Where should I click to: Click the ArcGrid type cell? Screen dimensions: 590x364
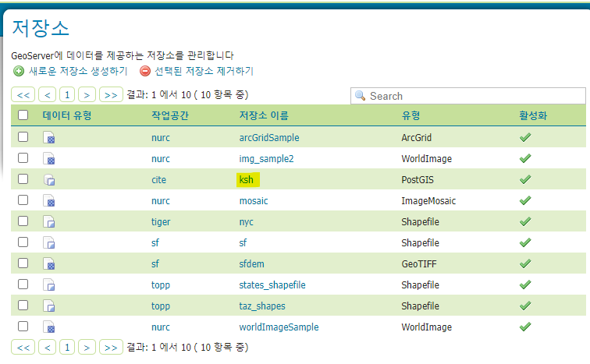pyautogui.click(x=416, y=138)
